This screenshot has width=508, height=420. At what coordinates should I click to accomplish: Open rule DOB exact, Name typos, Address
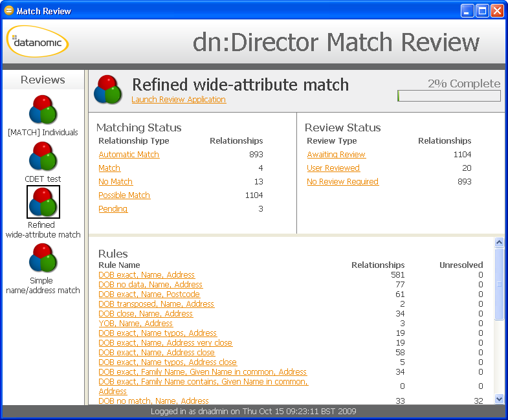[157, 333]
